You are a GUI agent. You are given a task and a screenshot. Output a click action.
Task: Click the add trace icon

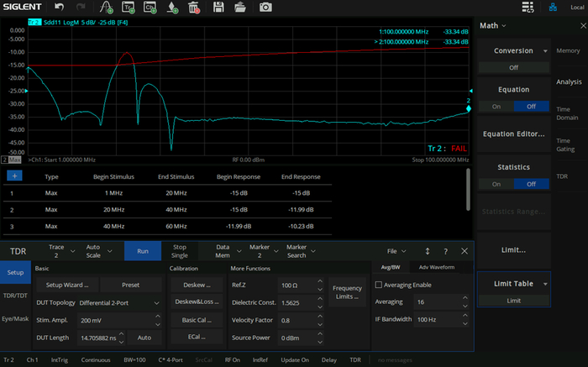pyautogui.click(x=129, y=7)
